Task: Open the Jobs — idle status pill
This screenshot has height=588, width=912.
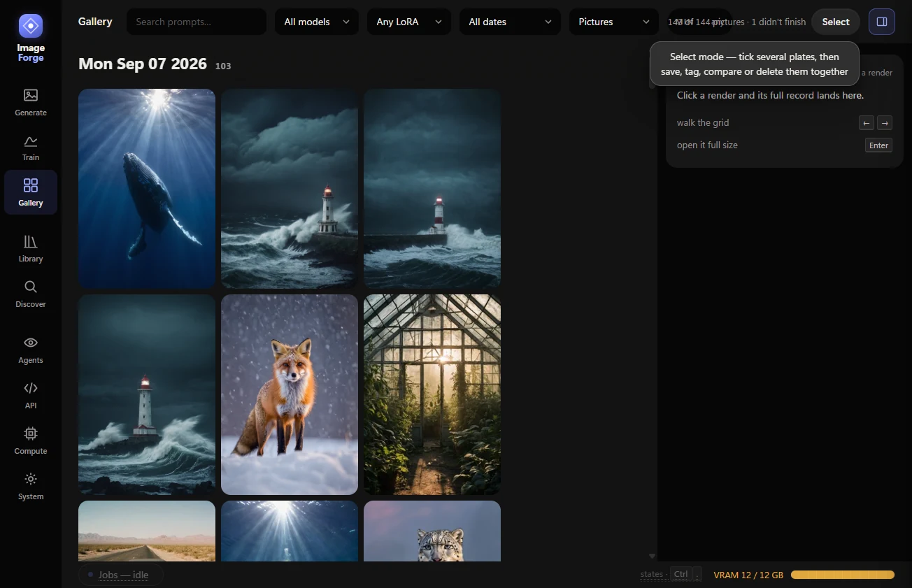Action: [x=121, y=575]
